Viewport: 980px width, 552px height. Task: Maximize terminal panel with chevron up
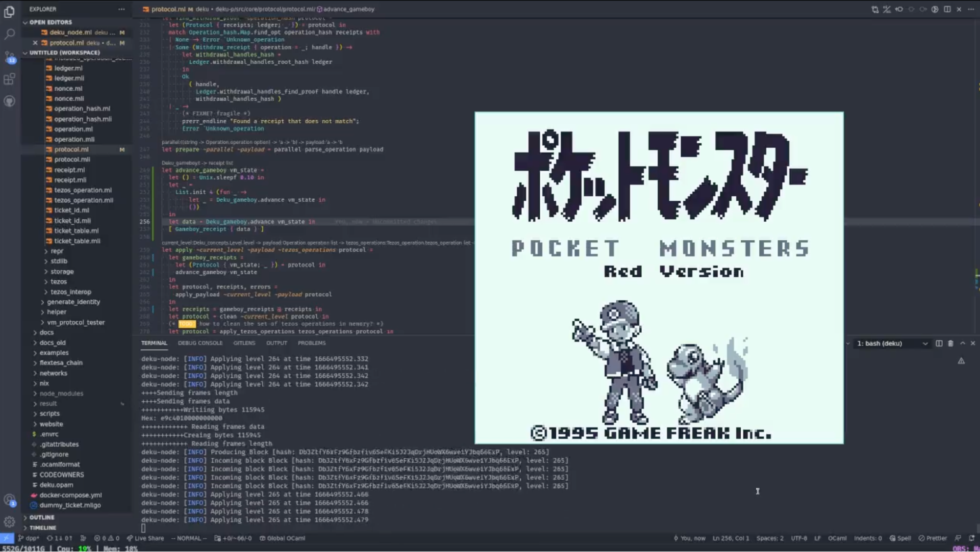pos(962,343)
